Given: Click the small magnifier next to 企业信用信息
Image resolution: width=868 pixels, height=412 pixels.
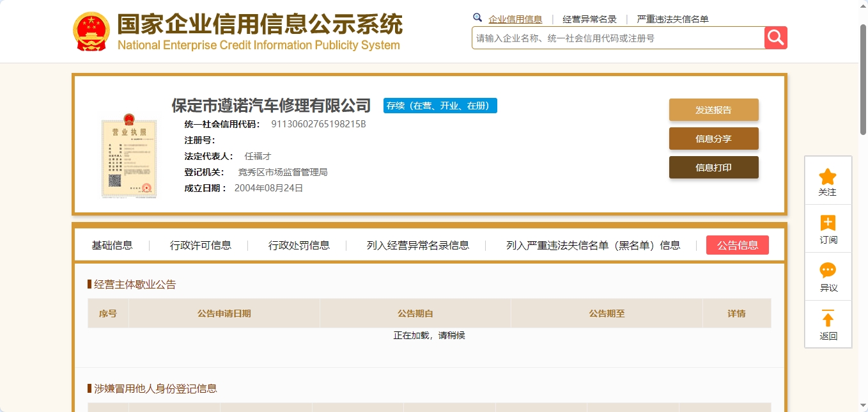Looking at the screenshot, I should [477, 18].
